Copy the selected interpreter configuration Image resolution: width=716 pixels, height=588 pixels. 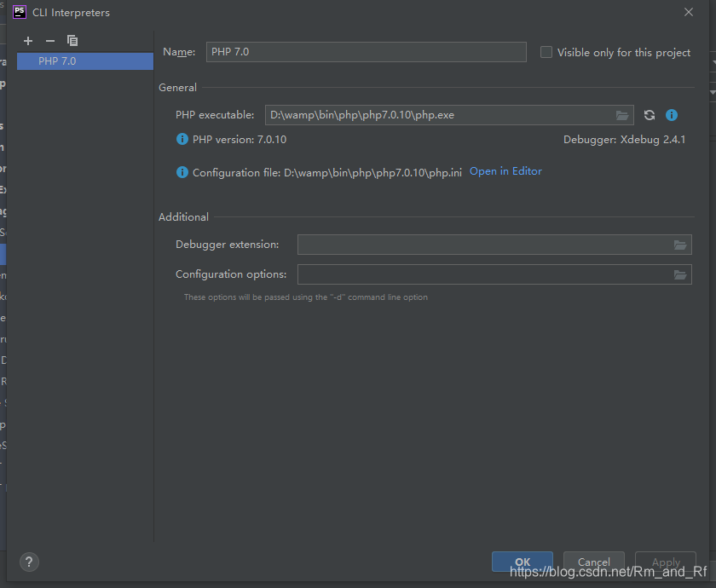pyautogui.click(x=72, y=41)
